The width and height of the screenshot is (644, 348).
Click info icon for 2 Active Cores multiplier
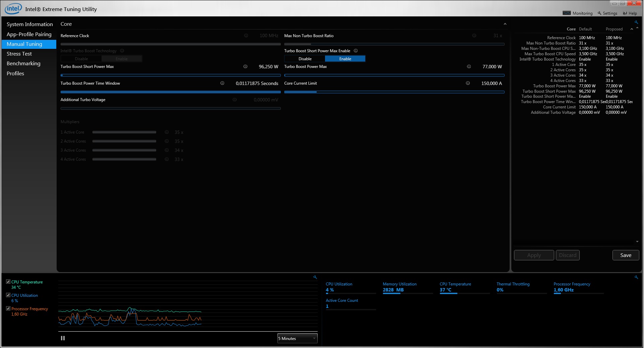pyautogui.click(x=167, y=141)
